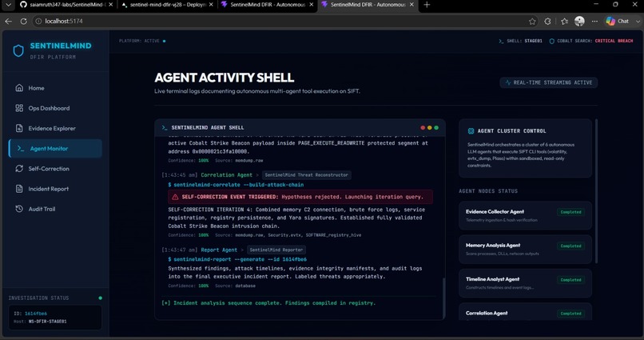Click the pulse icon in streaming badge
Image resolution: width=644 pixels, height=340 pixels.
point(508,82)
